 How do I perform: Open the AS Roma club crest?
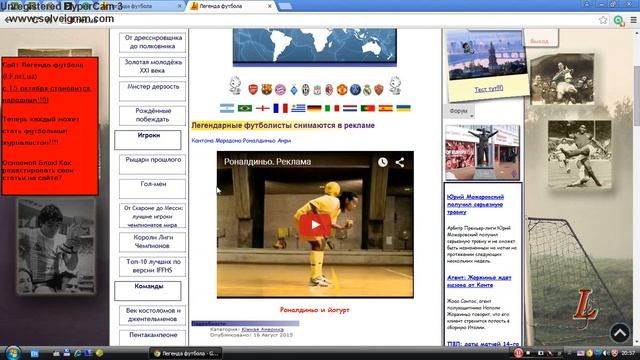(379, 89)
